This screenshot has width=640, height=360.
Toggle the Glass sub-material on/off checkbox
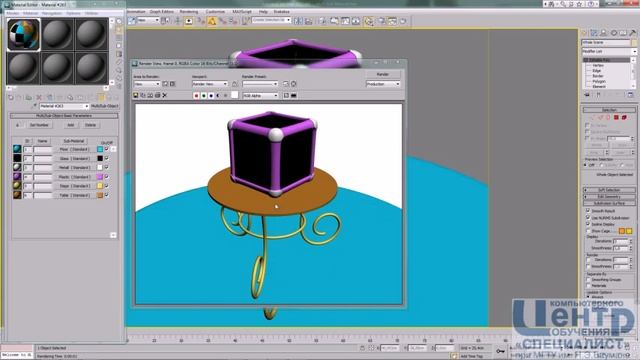[x=107, y=158]
